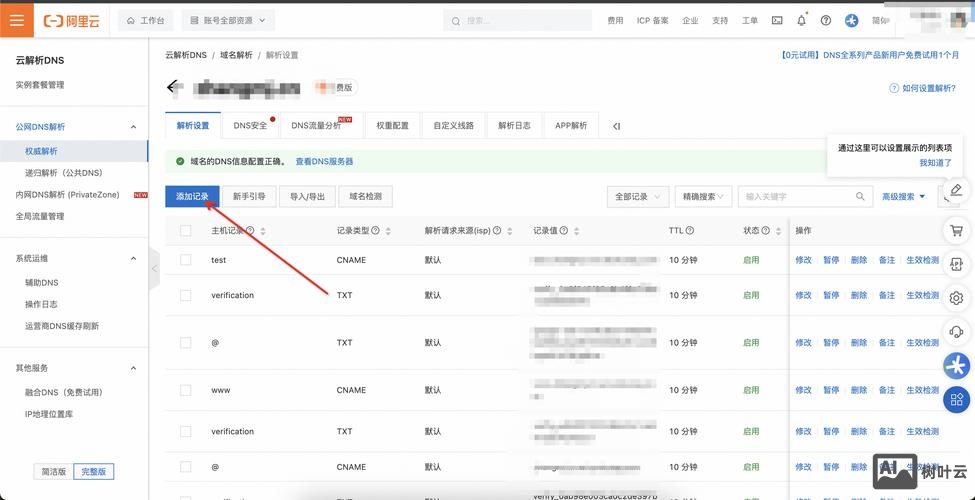The width and height of the screenshot is (975, 500).
Task: Expand 高级搜索 options
Action: (903, 197)
